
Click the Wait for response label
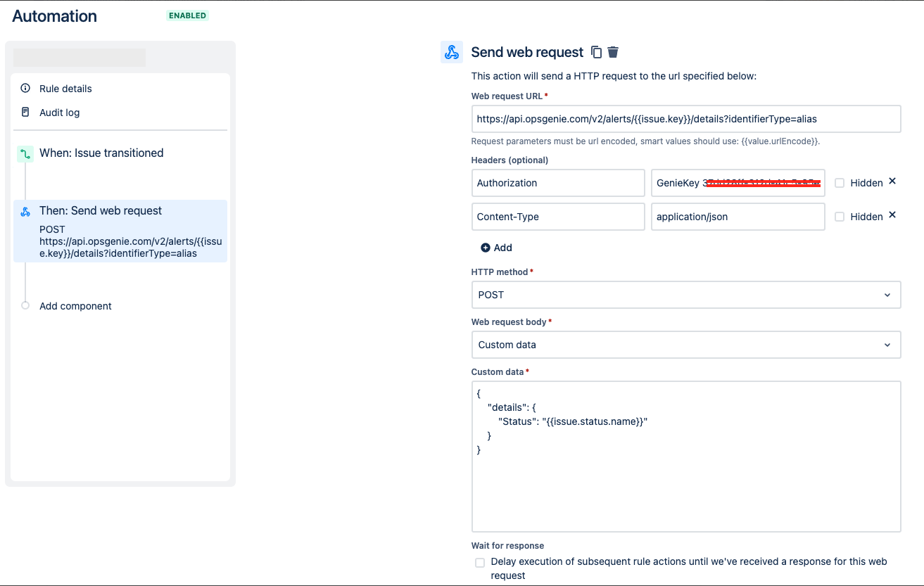click(x=507, y=545)
